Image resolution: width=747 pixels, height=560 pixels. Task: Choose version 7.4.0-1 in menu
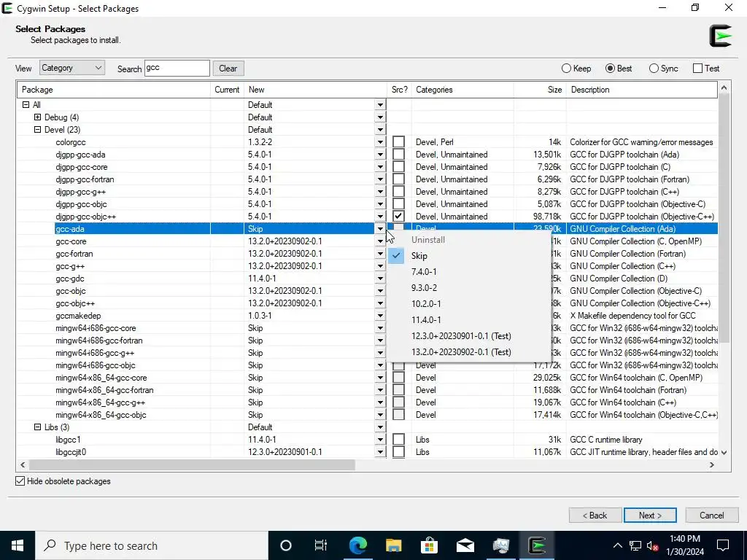click(469, 272)
